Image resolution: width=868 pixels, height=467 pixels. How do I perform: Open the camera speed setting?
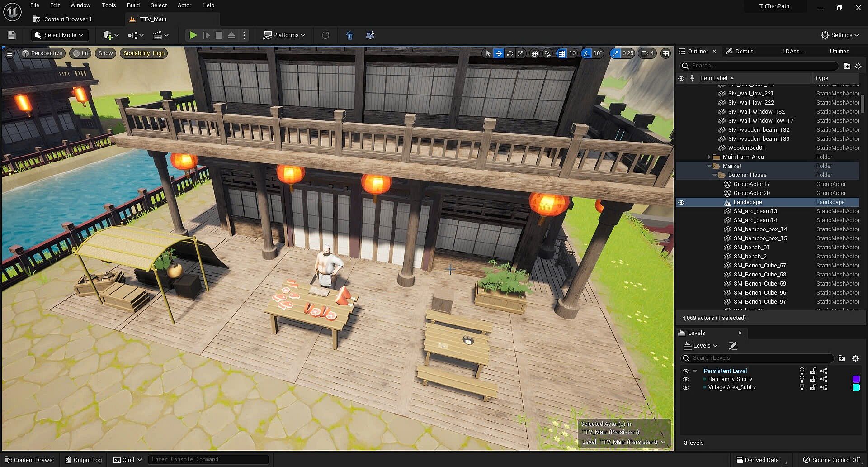click(647, 53)
